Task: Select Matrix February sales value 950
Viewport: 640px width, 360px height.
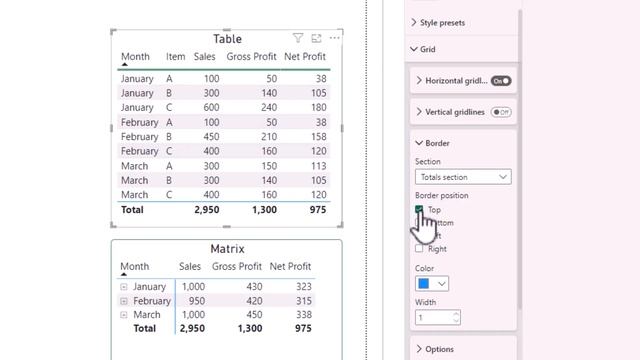Action: (197, 301)
